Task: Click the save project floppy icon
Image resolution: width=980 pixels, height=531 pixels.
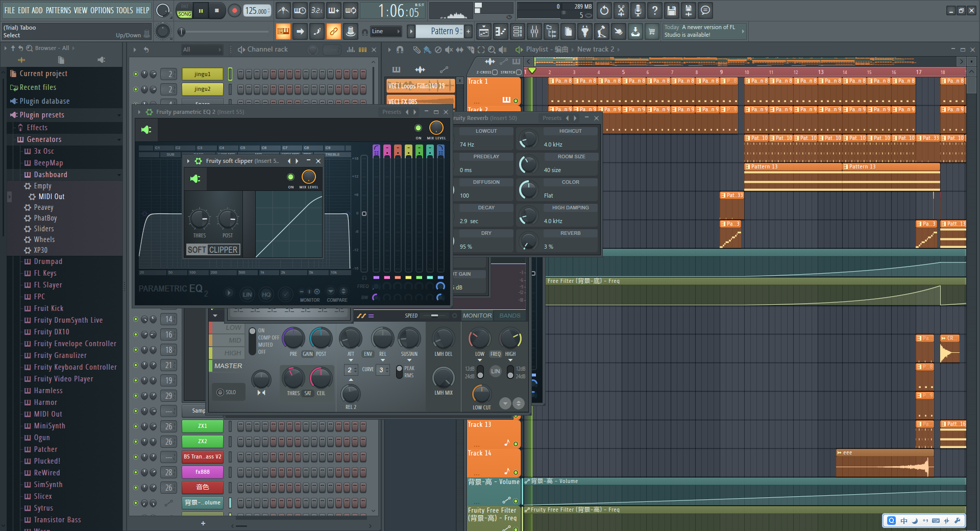Action: coord(671,10)
